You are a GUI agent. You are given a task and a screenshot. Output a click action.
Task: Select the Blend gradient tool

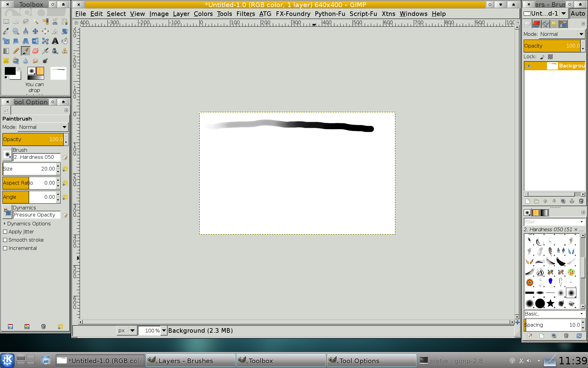pyautogui.click(x=6, y=51)
